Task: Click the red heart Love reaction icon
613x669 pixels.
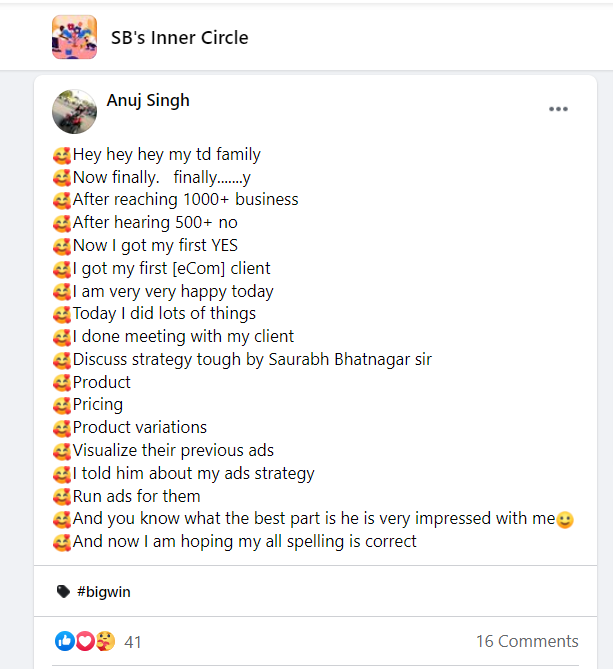Action: pos(85,641)
